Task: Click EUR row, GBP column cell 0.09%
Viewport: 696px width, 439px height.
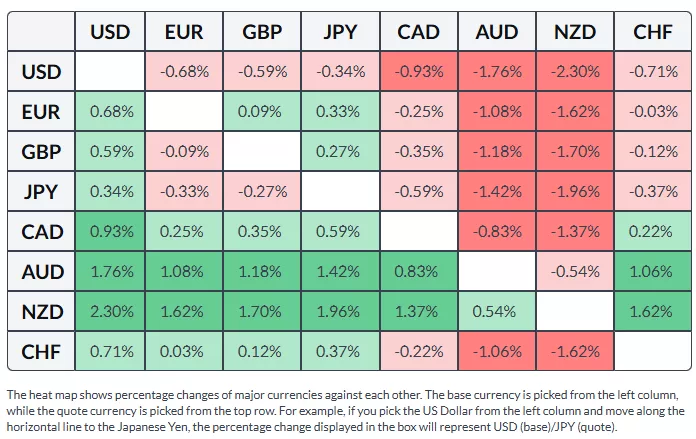Action: [263, 112]
